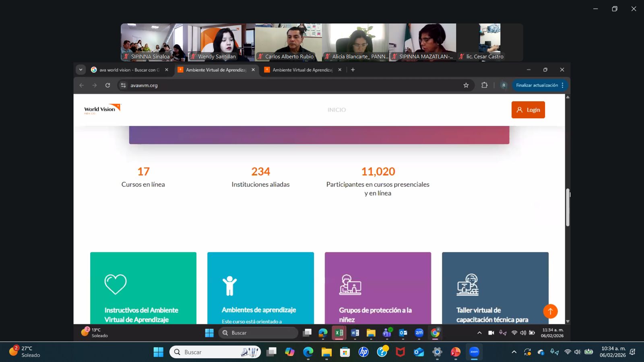Expand the browser tab search dropdown
The image size is (644, 362).
(81, 70)
